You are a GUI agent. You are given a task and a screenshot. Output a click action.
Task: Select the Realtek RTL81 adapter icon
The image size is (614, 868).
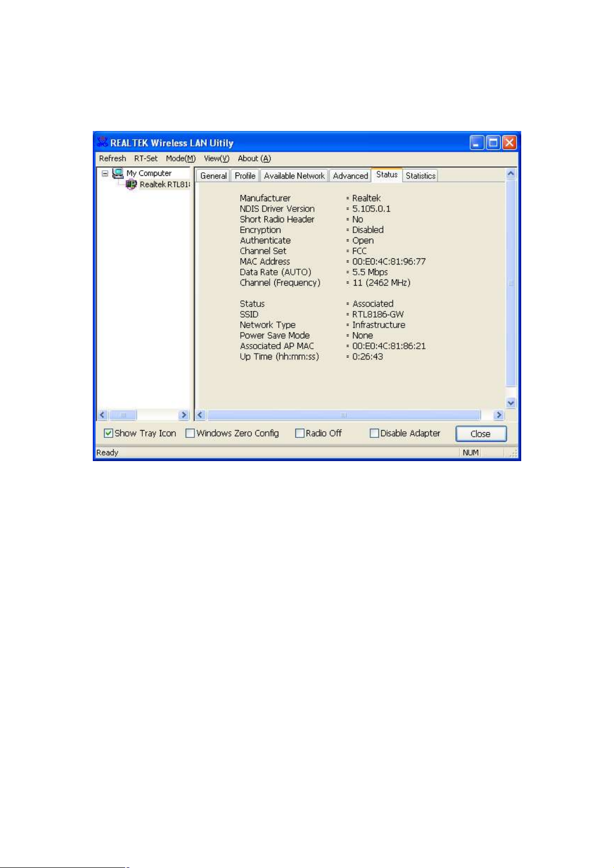coord(131,184)
